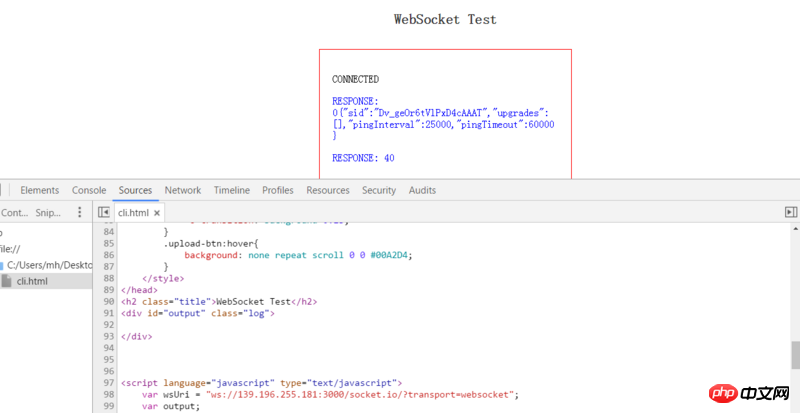Show the Security panel
Image resolution: width=800 pixels, height=413 pixels.
coord(379,190)
